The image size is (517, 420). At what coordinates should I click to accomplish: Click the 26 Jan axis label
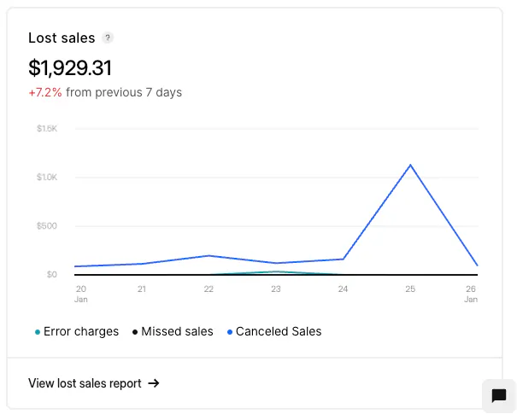point(471,294)
